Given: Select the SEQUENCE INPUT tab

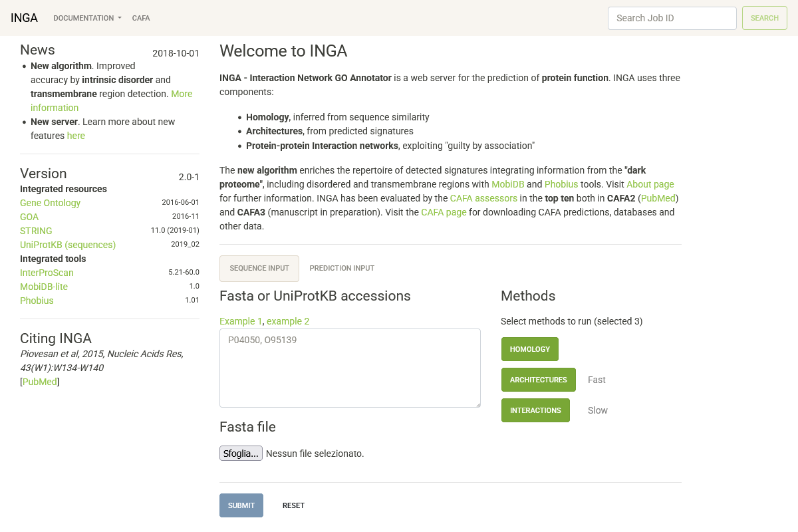Looking at the screenshot, I should click(x=259, y=268).
